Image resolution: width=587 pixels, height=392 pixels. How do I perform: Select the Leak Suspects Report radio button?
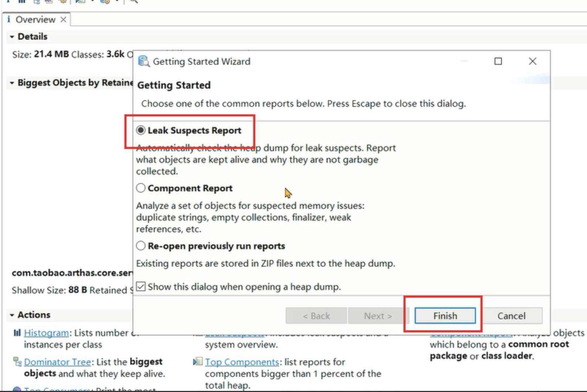coord(141,130)
